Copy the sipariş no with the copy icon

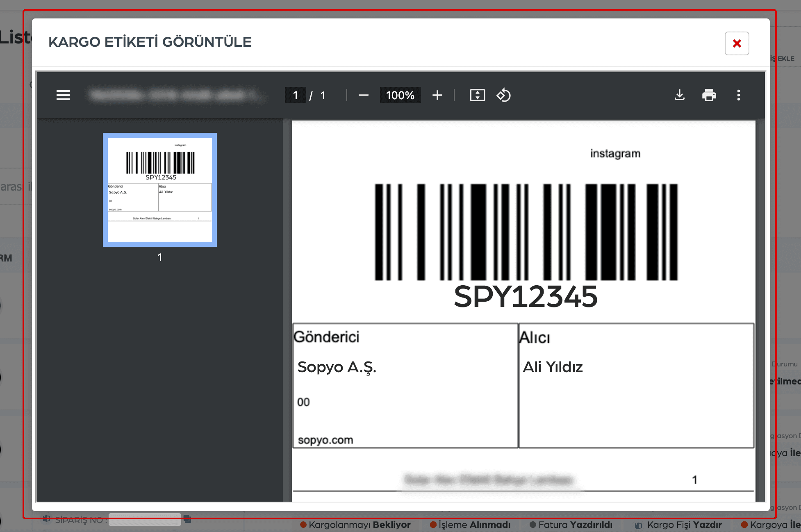tap(187, 519)
